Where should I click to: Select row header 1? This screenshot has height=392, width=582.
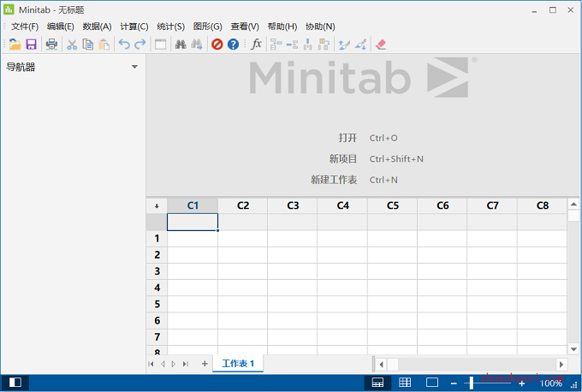[157, 238]
